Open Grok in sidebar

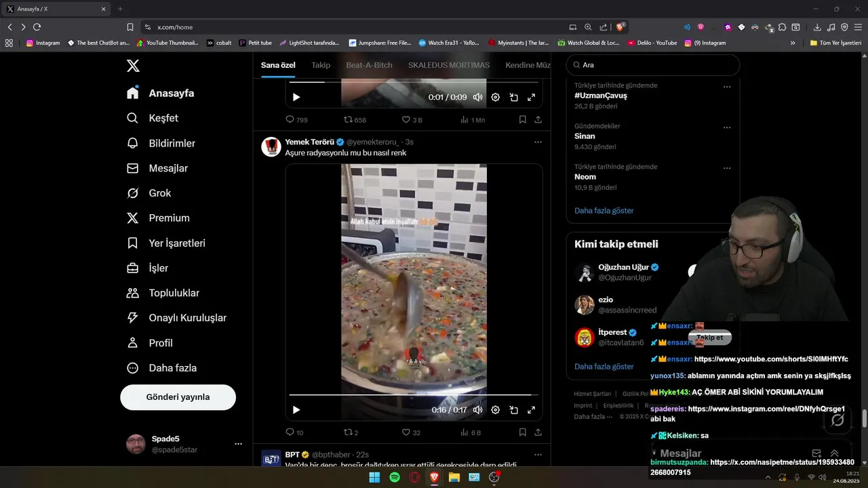[149, 193]
